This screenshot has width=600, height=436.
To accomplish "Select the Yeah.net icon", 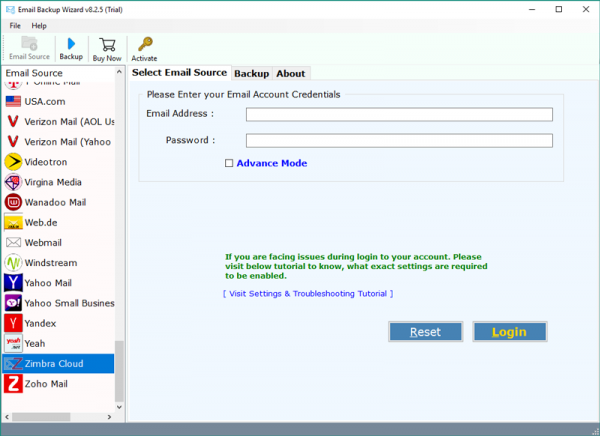I will (x=13, y=343).
